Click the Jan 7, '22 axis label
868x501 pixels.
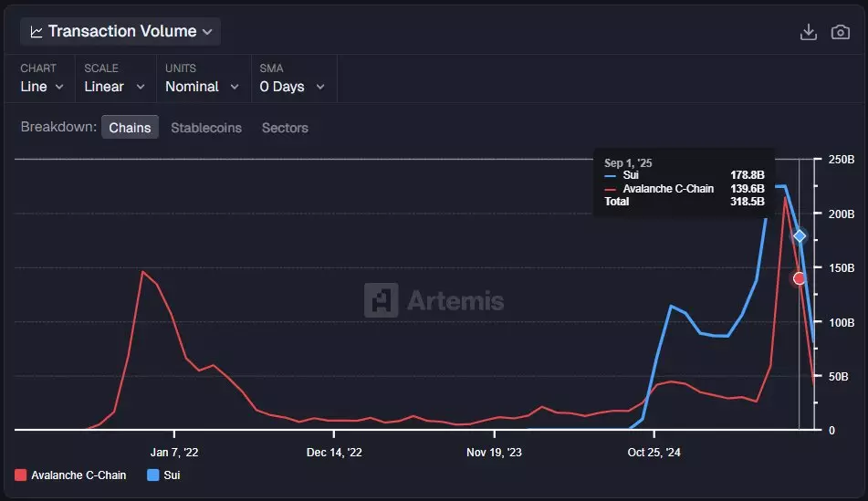174,452
